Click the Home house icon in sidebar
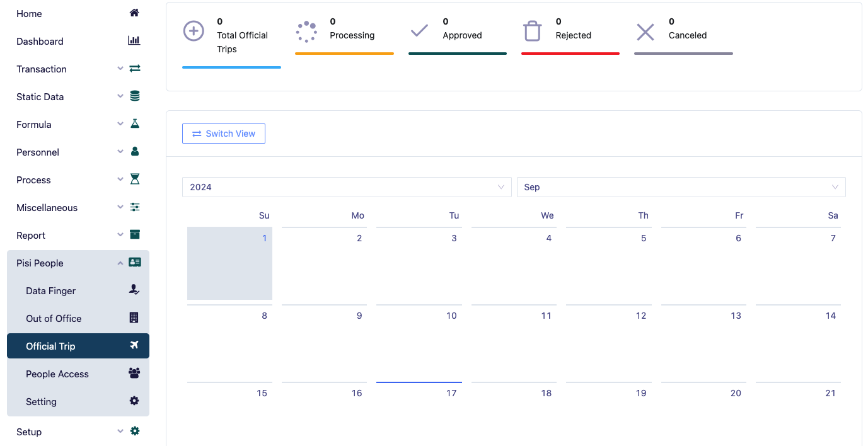Viewport: 868px width, 446px height. [134, 13]
